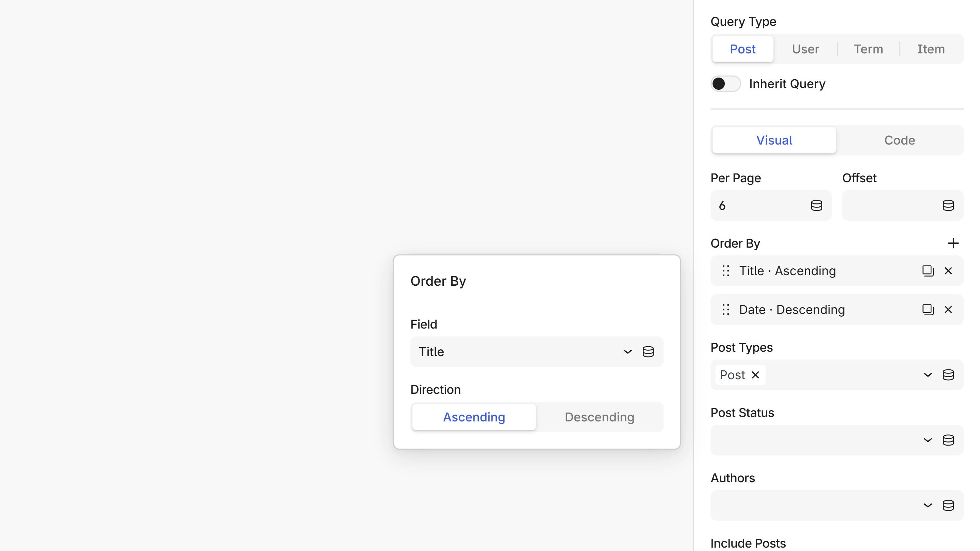The width and height of the screenshot is (980, 551).
Task: Switch to the Visual editor tab
Action: coord(774,140)
